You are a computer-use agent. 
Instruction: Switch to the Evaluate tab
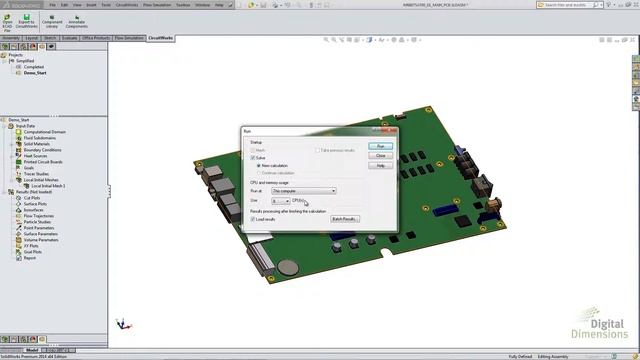tap(69, 38)
